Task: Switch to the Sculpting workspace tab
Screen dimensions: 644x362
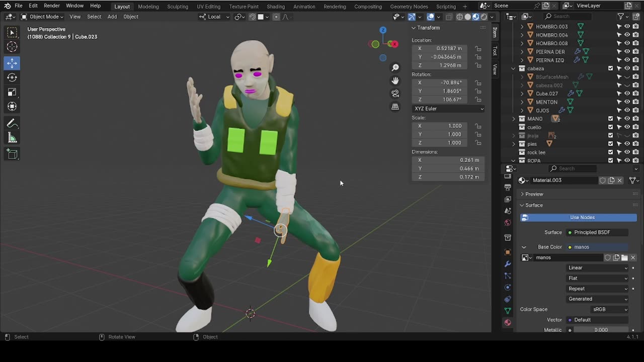Action: coord(178,7)
